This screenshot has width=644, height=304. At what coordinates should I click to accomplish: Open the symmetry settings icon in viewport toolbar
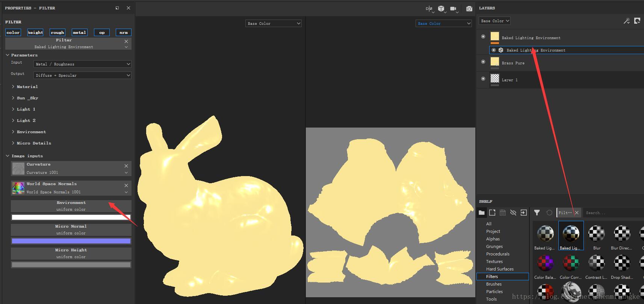429,9
